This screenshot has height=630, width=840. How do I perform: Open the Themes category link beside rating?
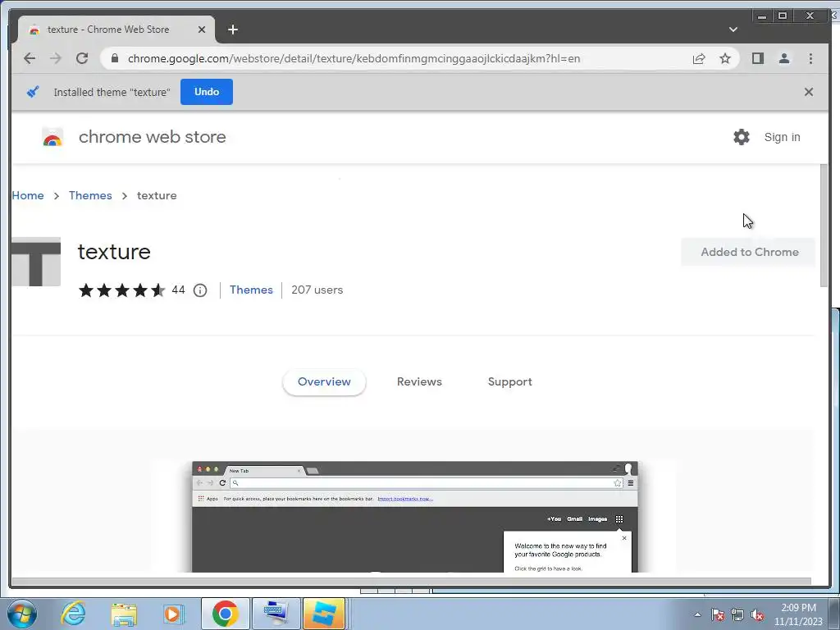coord(251,290)
